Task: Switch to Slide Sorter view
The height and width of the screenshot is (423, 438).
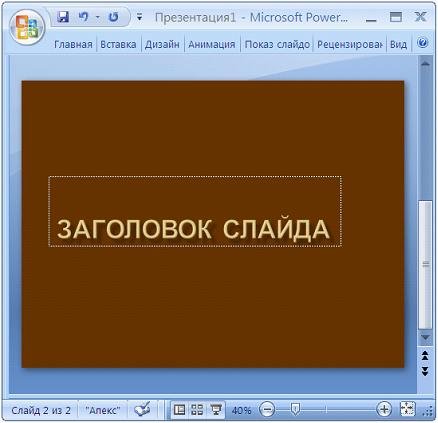Action: (197, 409)
